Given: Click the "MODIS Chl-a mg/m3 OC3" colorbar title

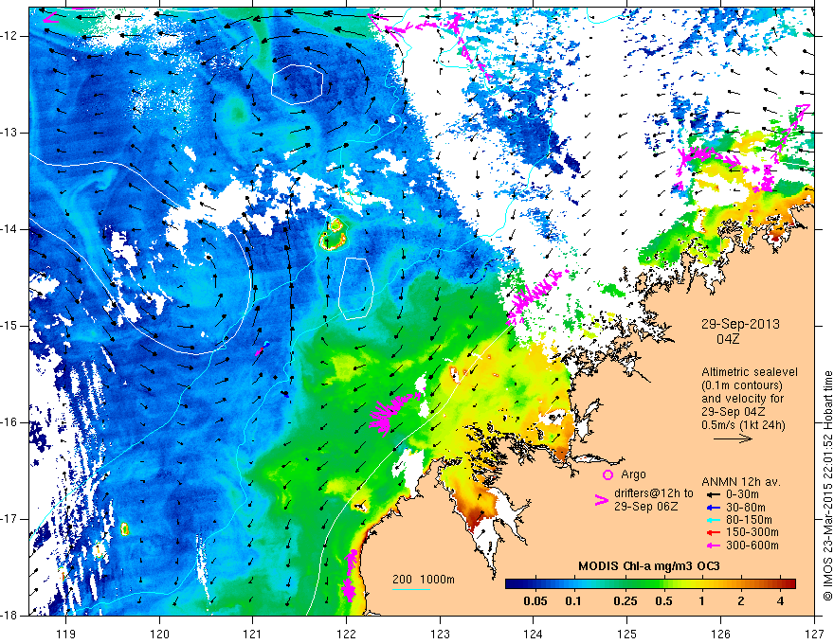Looking at the screenshot, I should [649, 566].
